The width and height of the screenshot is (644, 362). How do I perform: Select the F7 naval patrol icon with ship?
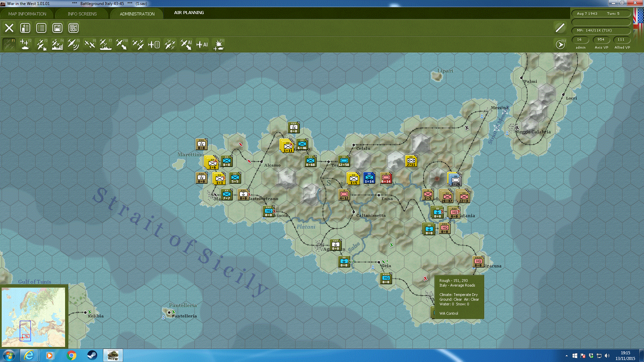(106, 44)
